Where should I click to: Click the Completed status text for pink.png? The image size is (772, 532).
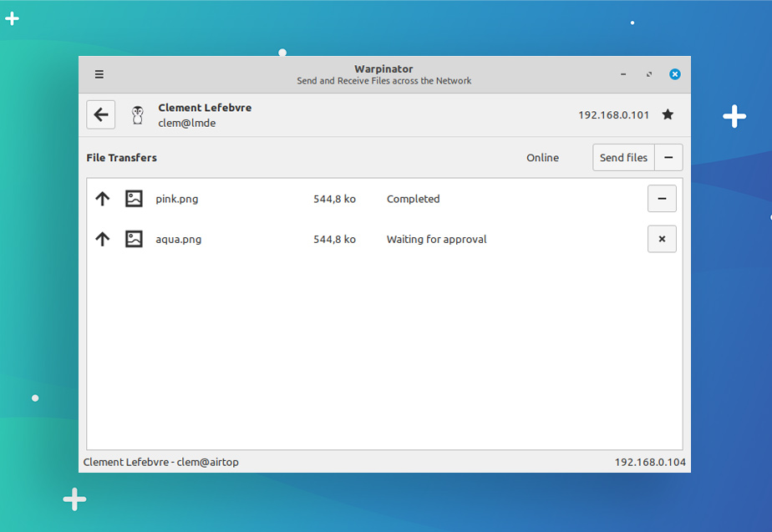pos(413,199)
